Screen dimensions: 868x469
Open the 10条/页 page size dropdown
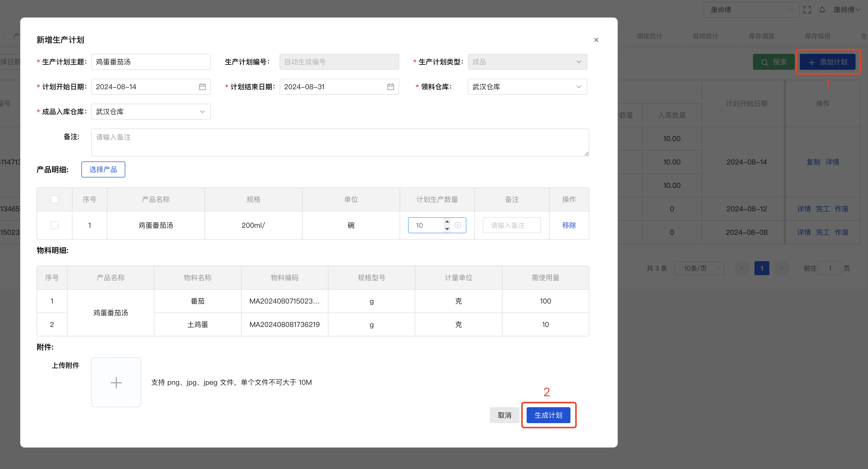(x=699, y=268)
